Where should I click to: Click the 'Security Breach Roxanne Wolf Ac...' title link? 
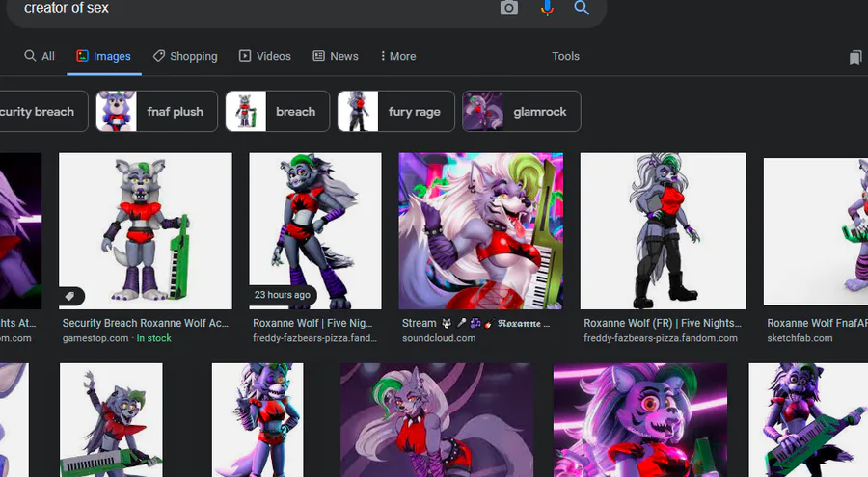(145, 323)
